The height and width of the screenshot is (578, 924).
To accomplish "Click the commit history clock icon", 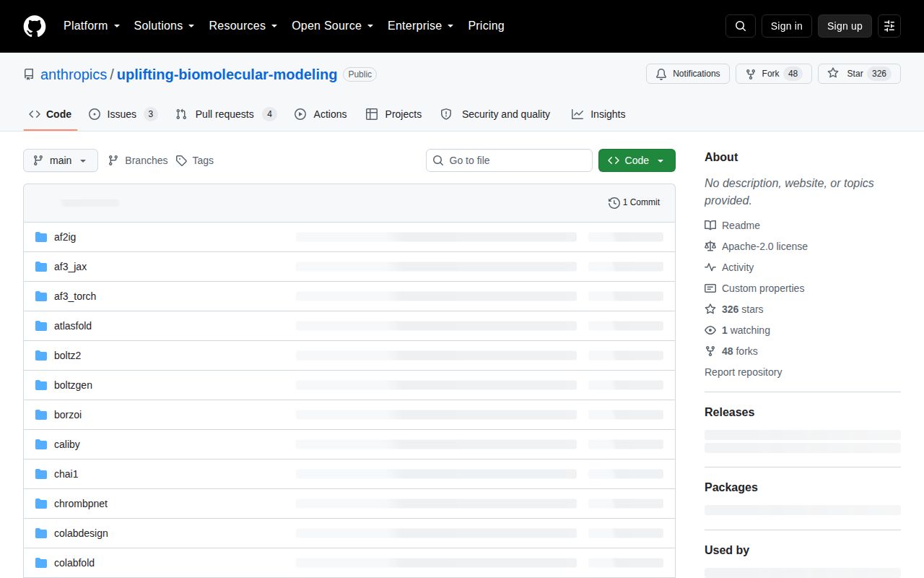I will click(x=614, y=203).
